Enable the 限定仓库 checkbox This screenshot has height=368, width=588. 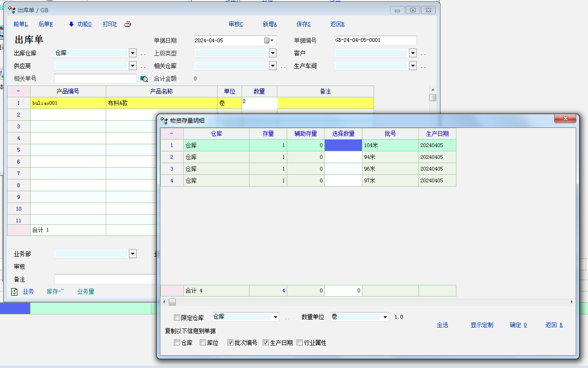[x=177, y=317]
